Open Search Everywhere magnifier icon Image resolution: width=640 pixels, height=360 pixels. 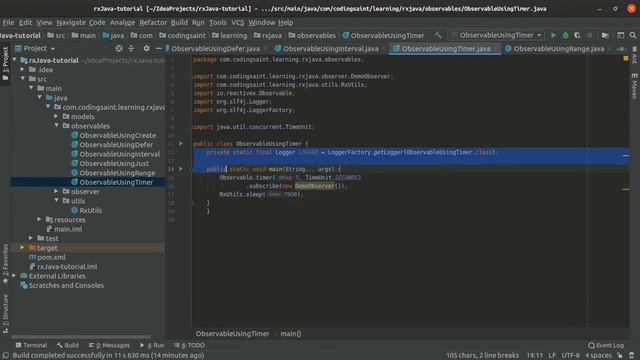click(x=633, y=36)
